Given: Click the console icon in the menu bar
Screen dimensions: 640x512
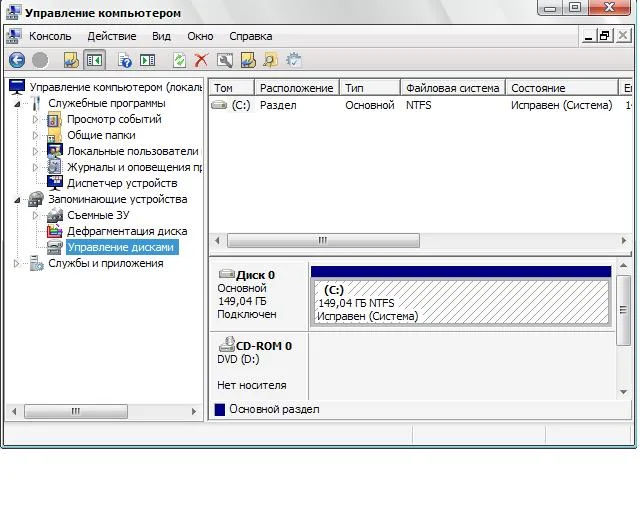Looking at the screenshot, I should (x=13, y=36).
